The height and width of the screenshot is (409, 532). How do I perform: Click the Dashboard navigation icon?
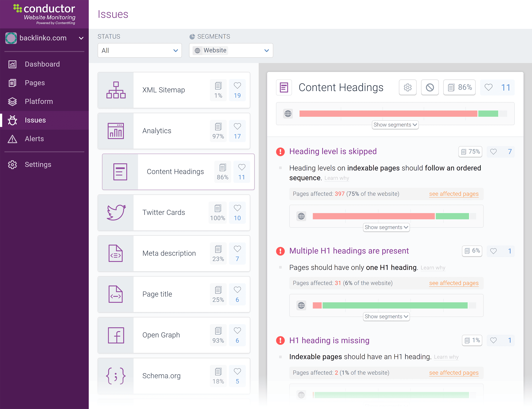coord(13,64)
